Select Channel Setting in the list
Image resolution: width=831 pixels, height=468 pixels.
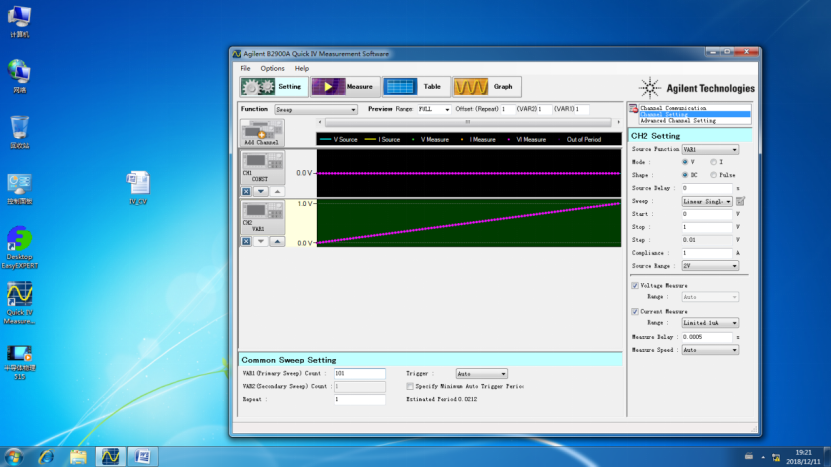(x=695, y=114)
